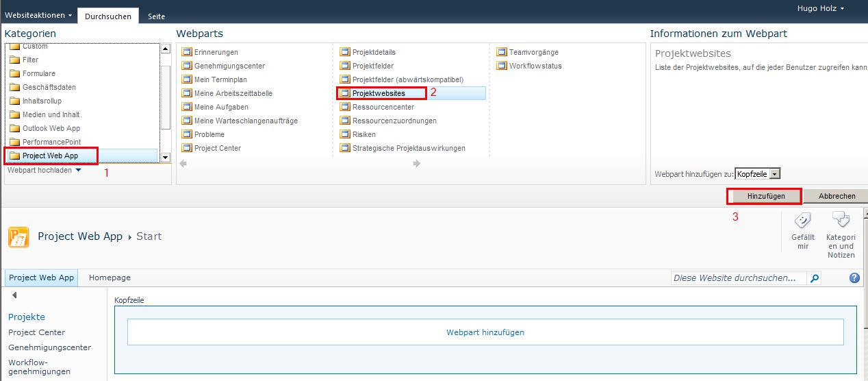This screenshot has height=381, width=868.
Task: Switch to the Durchsuchen tab
Action: 108,16
